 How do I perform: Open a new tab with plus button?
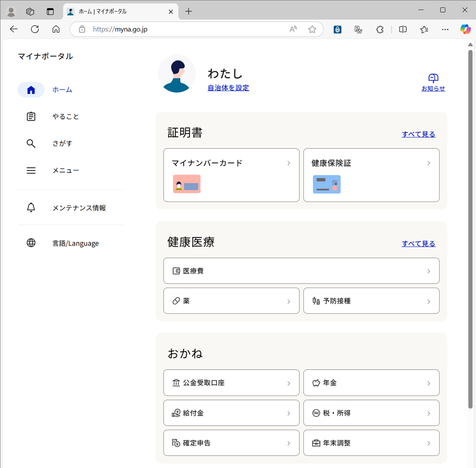point(189,12)
